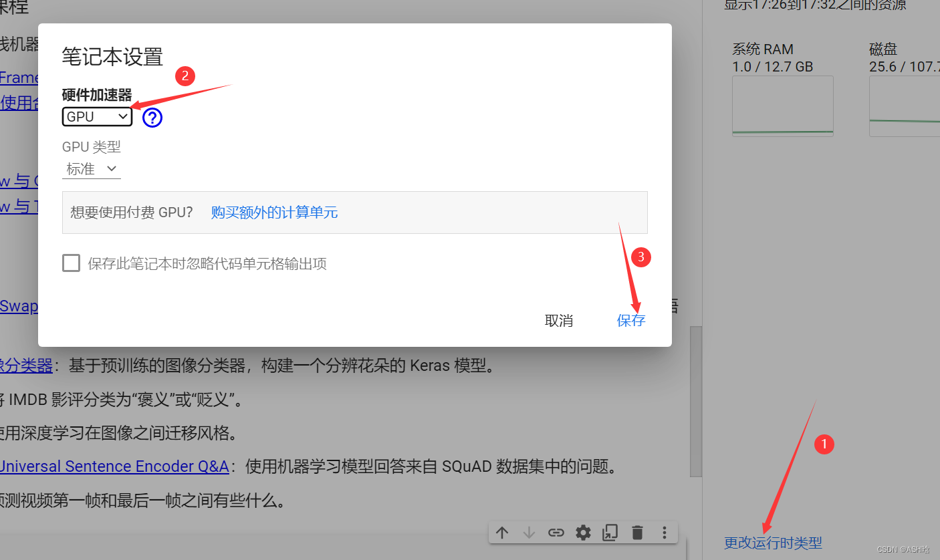Toggle 保存此笔记本时忽略代码单元格输出项 checkbox

[71, 263]
